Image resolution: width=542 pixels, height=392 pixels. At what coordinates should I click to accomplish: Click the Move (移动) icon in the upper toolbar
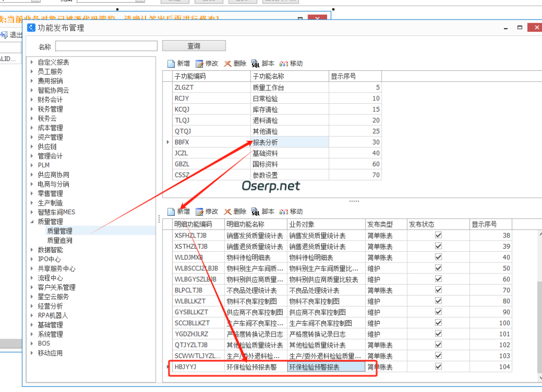point(290,63)
